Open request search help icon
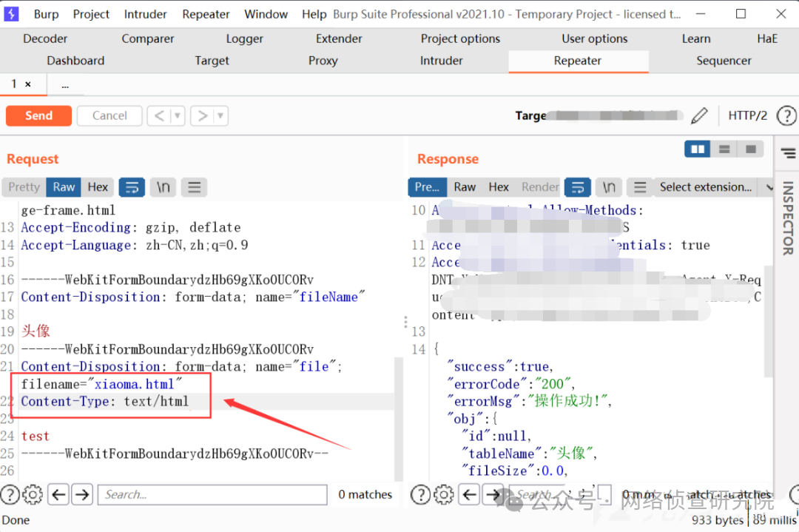Screen dimensions: 799x532 click(10, 494)
